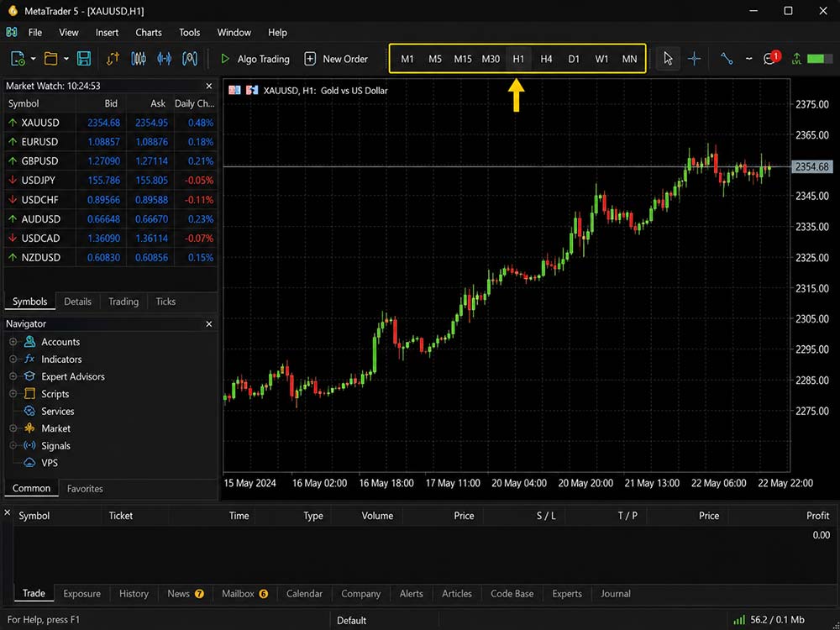This screenshot has width=840, height=630.
Task: Expand the Accounts tree node
Action: [13, 342]
